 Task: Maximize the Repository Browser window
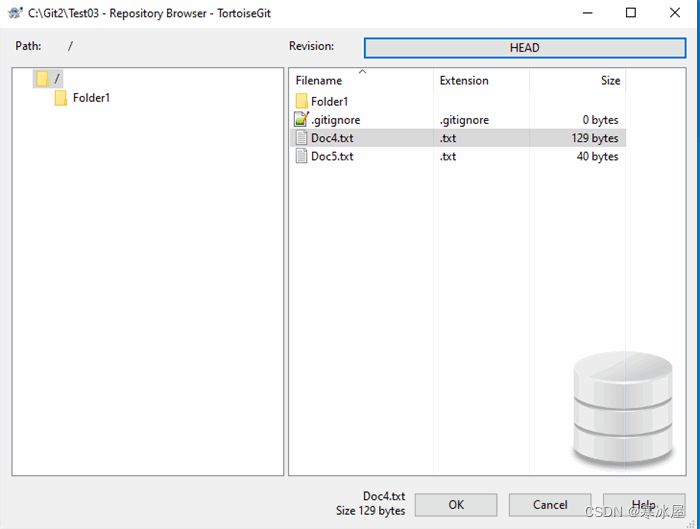coord(631,13)
